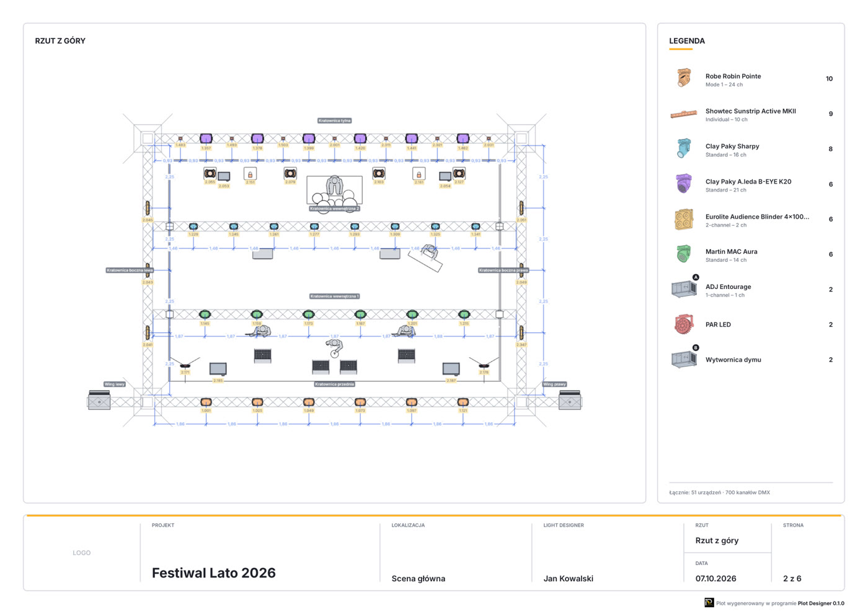Viewport: 868px width, 614px height.
Task: Select the audience blinder fixture 2.055
Action: (x=210, y=174)
